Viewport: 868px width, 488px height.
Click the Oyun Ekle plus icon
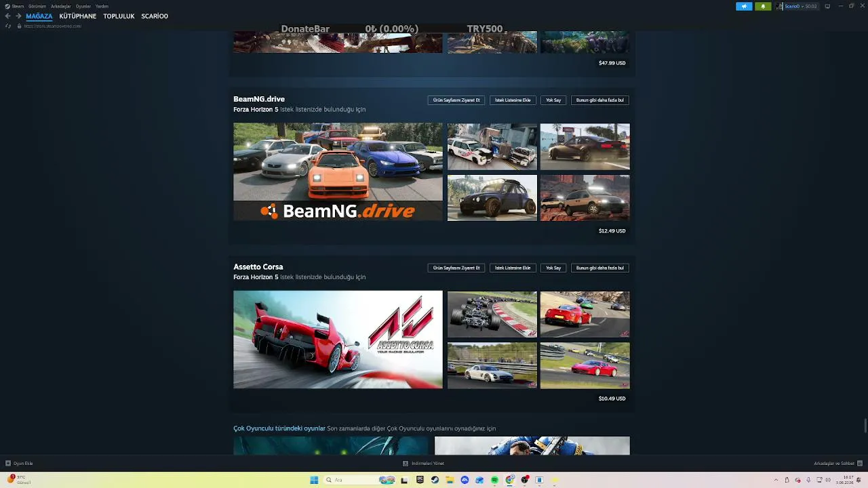(x=8, y=464)
